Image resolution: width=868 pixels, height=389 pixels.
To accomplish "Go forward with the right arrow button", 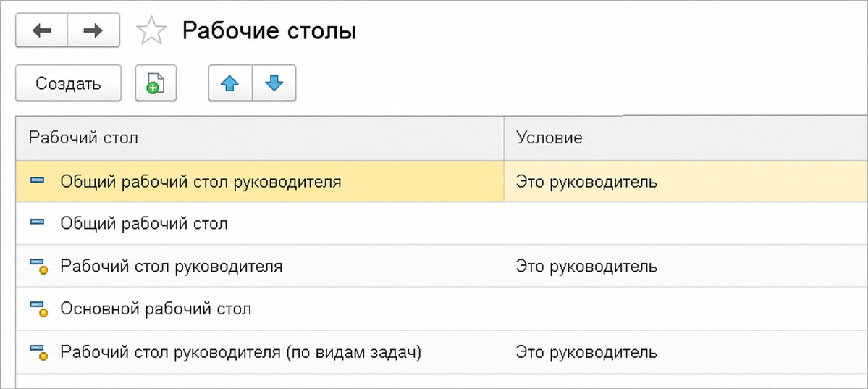I will tap(93, 30).
